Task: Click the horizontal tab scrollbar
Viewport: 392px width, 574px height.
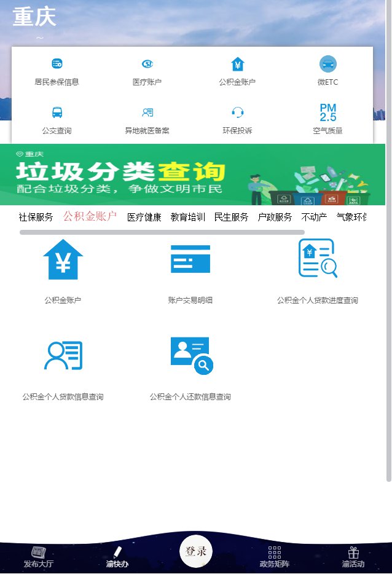Action: 162,232
